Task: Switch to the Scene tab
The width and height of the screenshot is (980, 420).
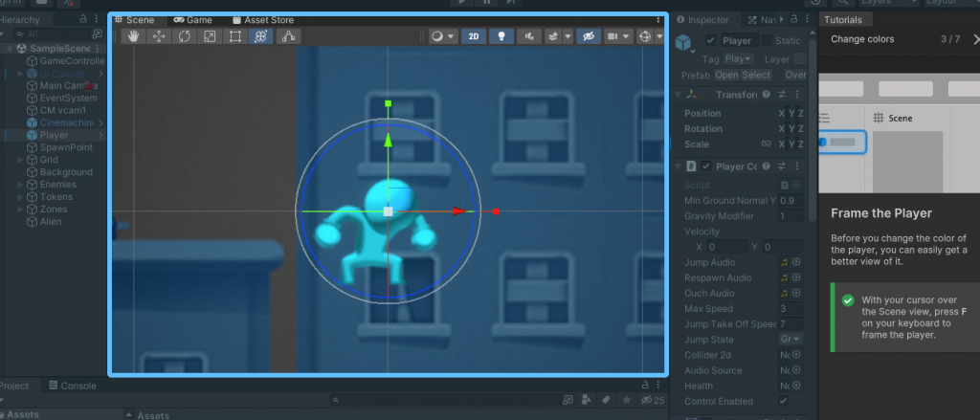Action: pyautogui.click(x=134, y=20)
